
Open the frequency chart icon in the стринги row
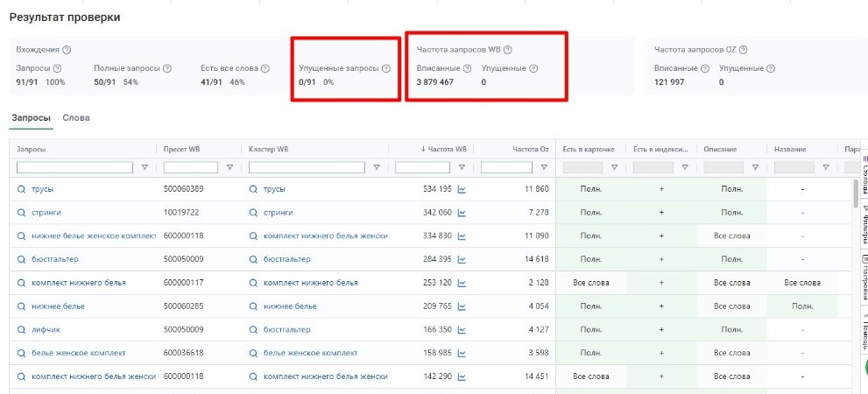point(462,213)
